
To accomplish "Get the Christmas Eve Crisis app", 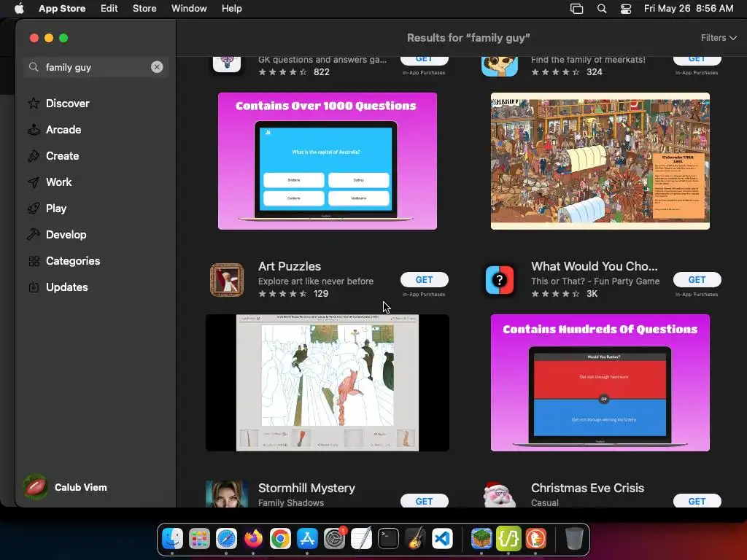I will click(x=697, y=500).
